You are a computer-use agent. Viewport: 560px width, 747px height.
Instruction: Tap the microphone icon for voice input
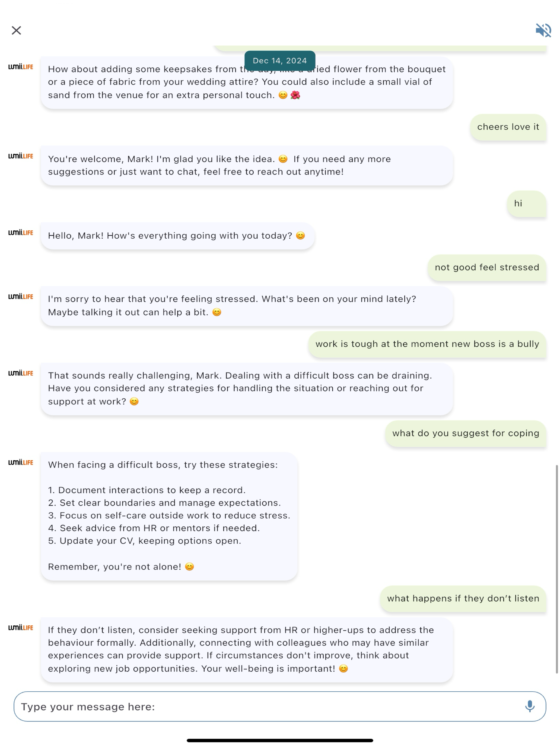tap(530, 706)
